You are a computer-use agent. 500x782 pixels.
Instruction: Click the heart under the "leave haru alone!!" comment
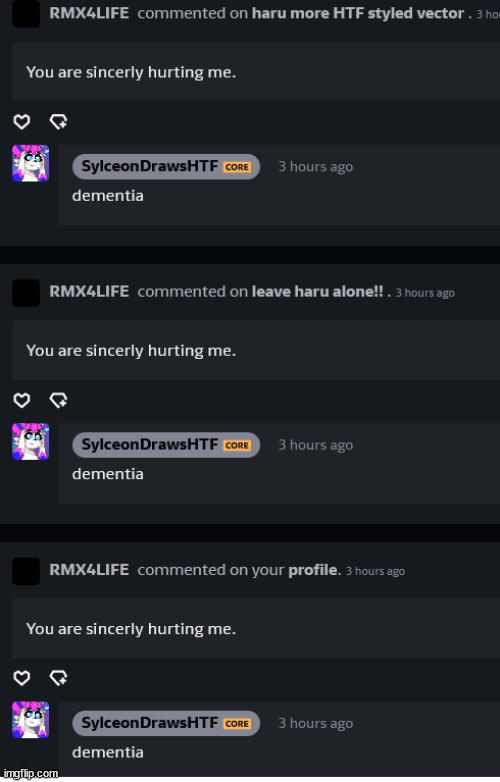coord(21,400)
